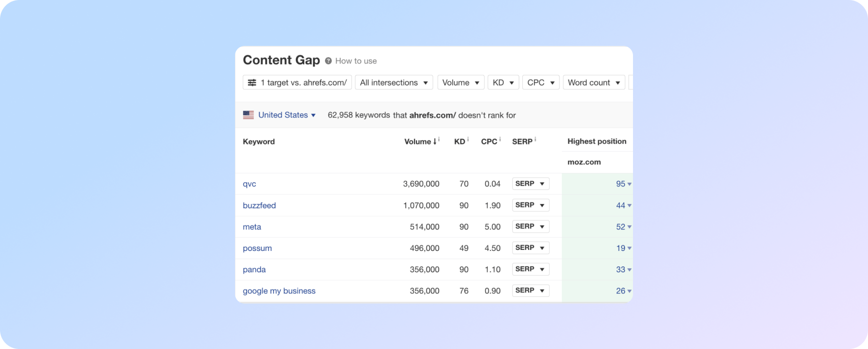Click the KD value 70 for qvc
This screenshot has width=868, height=349.
click(464, 184)
